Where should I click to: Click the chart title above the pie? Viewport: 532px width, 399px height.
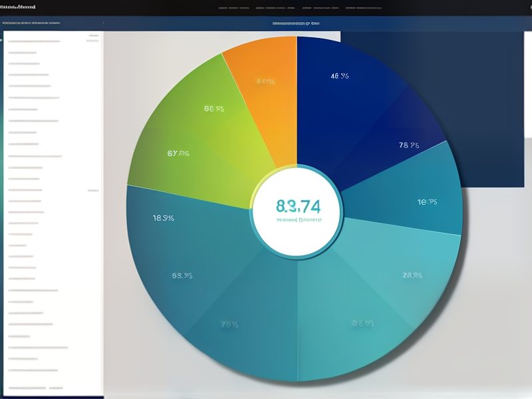click(296, 24)
